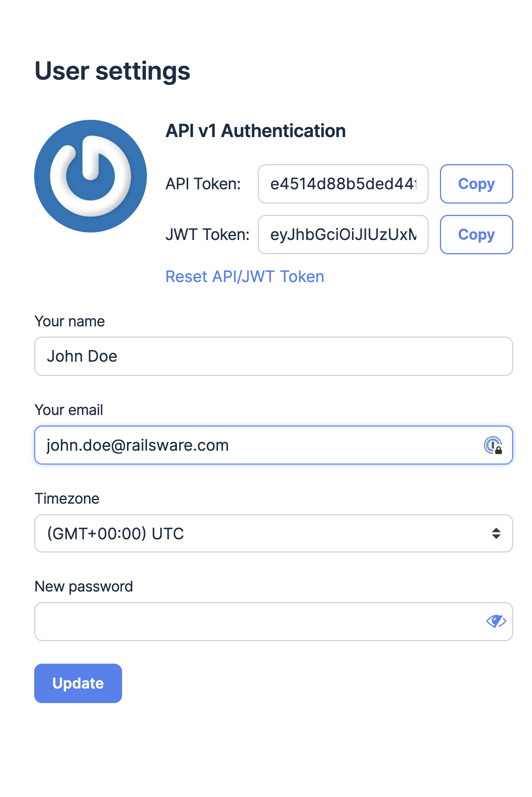
Task: Click the "Your email" field label
Action: [x=69, y=410]
